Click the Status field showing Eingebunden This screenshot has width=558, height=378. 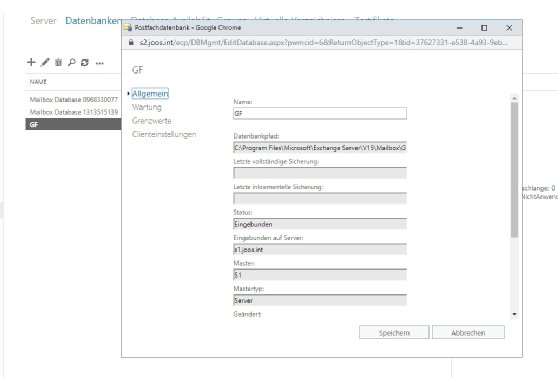(320, 224)
